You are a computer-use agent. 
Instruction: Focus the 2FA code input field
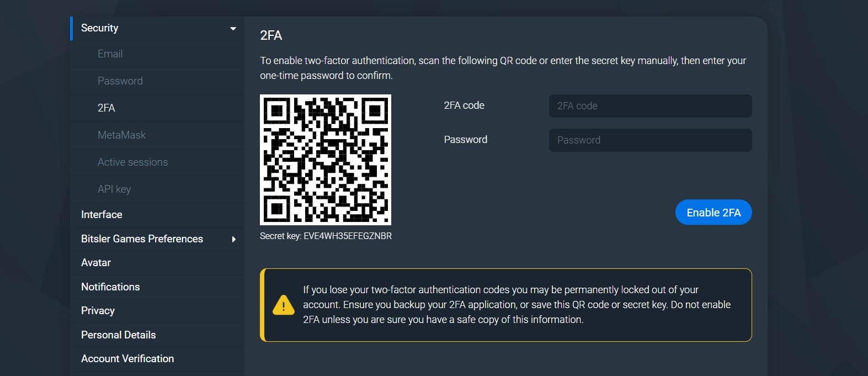pos(650,106)
